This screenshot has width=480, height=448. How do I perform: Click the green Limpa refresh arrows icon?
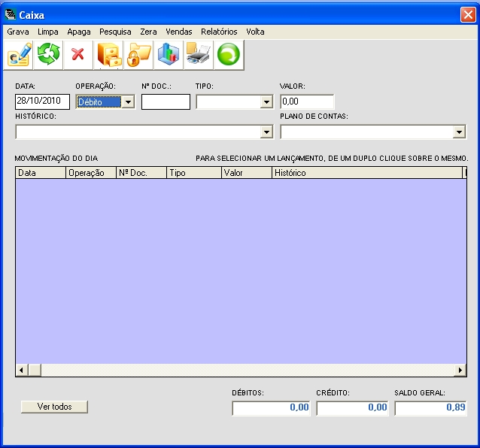tap(49, 54)
